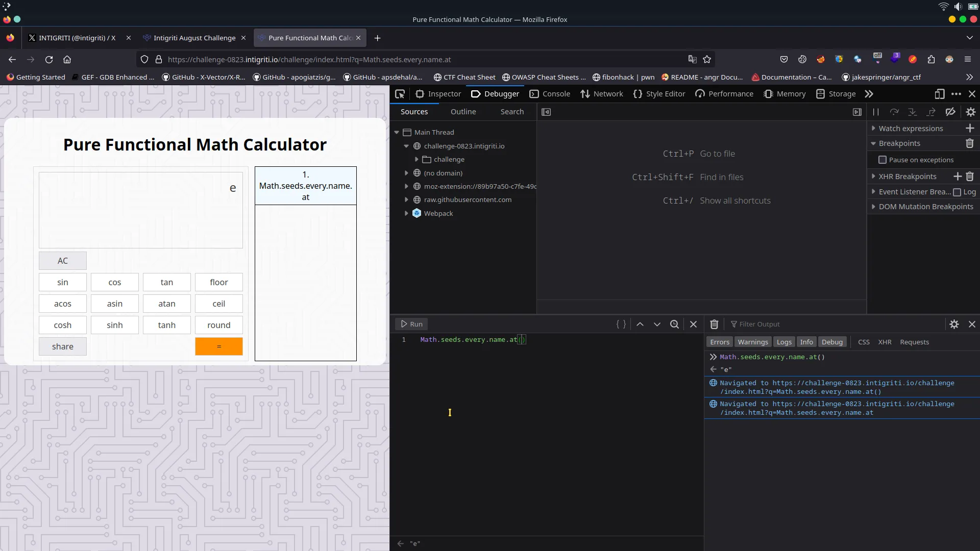Enable Pause on exceptions checkbox
Image resolution: width=980 pixels, height=551 pixels.
pos(882,160)
